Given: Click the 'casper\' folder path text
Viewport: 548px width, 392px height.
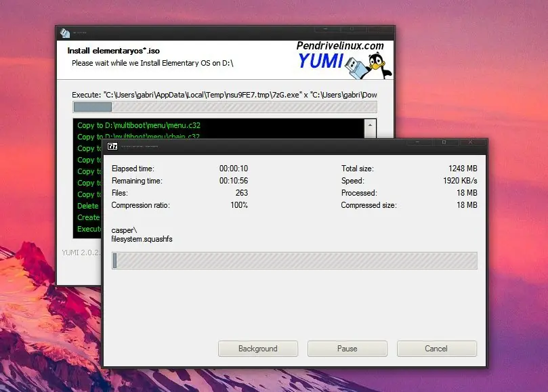Looking at the screenshot, I should click(124, 230).
